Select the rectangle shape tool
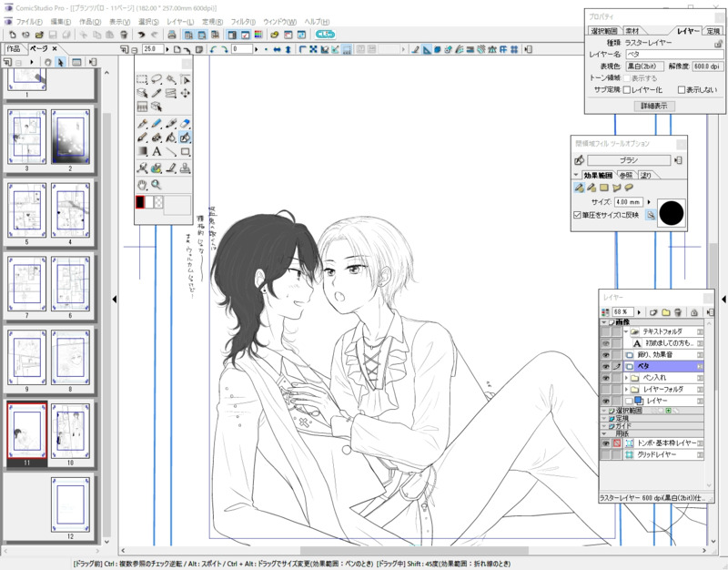The height and width of the screenshot is (570, 728). [185, 151]
